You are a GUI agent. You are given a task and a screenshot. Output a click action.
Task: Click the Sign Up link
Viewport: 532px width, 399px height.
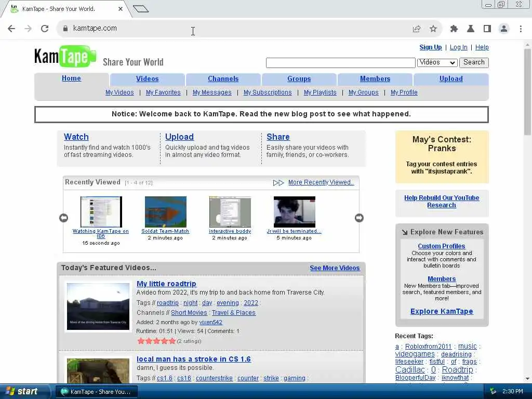[431, 47]
